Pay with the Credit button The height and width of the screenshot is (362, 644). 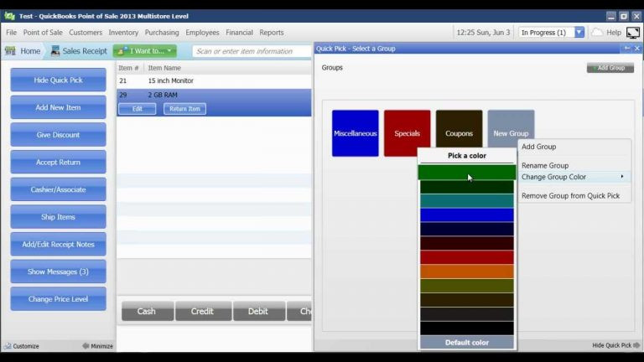(203, 311)
